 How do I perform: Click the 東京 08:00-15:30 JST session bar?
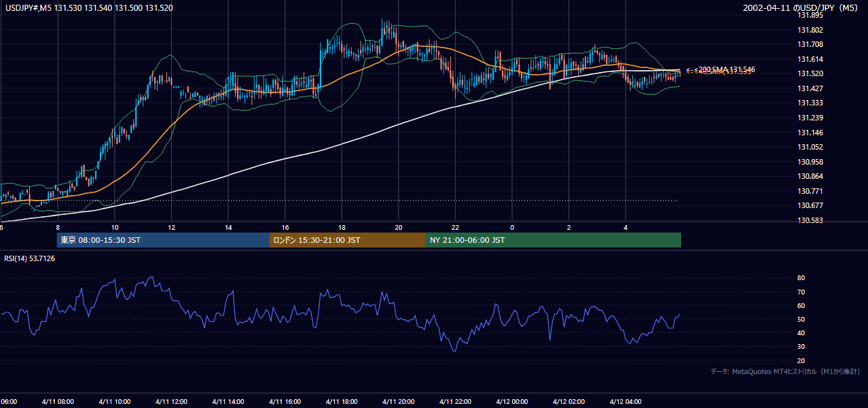click(x=163, y=240)
